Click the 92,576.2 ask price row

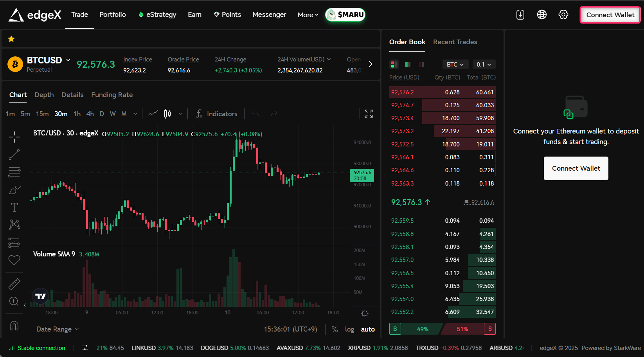coord(442,92)
